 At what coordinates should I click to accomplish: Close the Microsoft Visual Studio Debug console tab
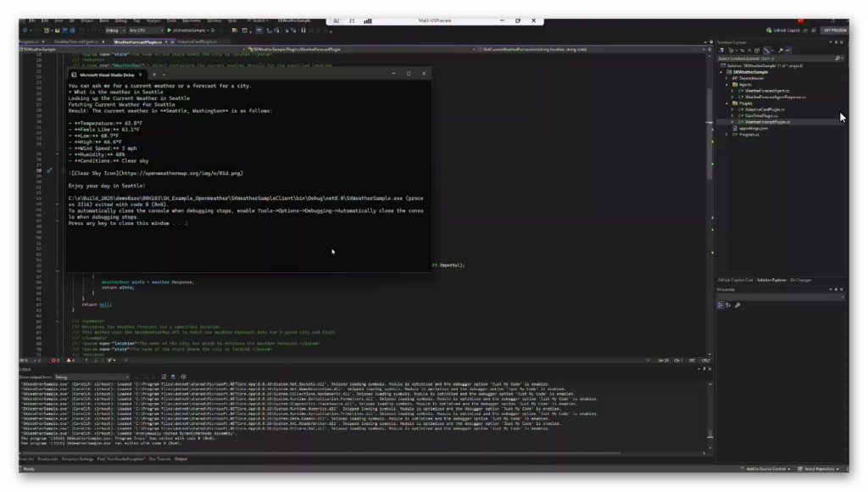[141, 75]
